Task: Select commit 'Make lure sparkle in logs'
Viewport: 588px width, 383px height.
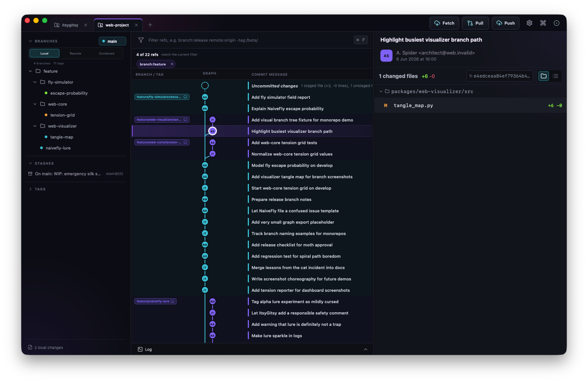Action: click(252, 336)
